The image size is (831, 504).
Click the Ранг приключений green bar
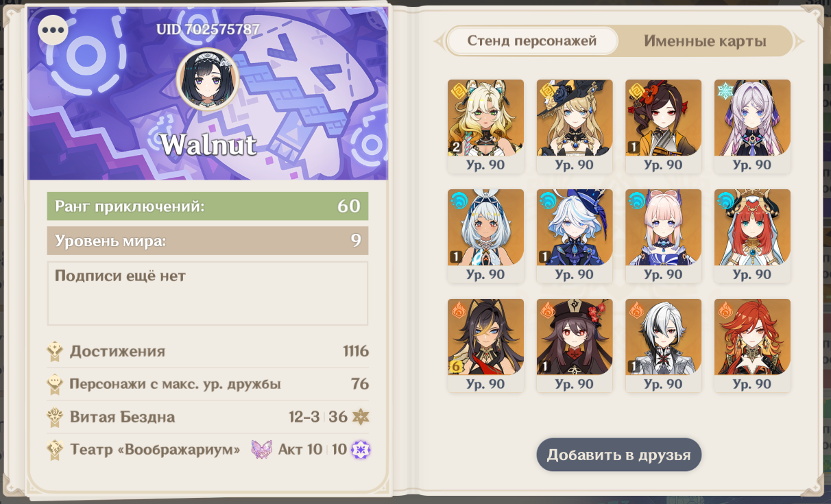coord(208,206)
